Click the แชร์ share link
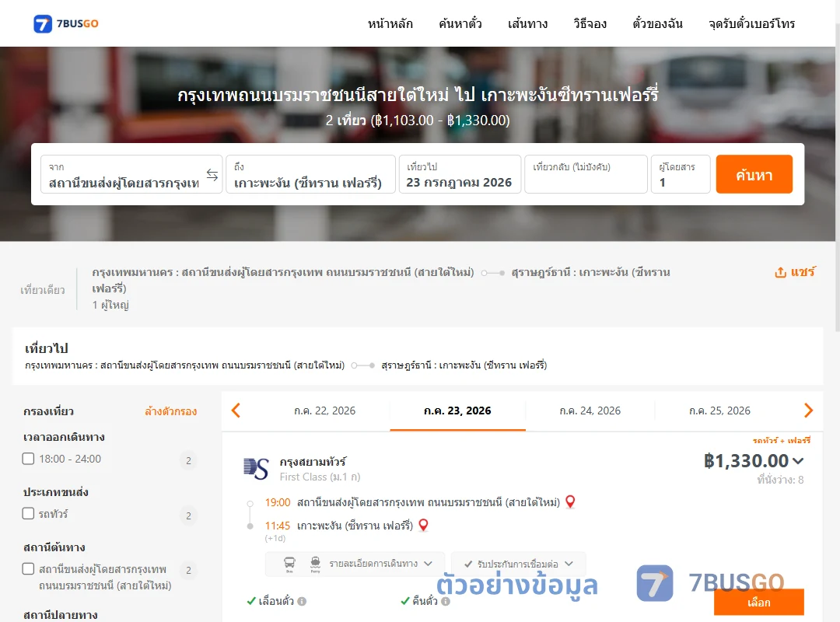The width and height of the screenshot is (840, 622). (x=803, y=272)
